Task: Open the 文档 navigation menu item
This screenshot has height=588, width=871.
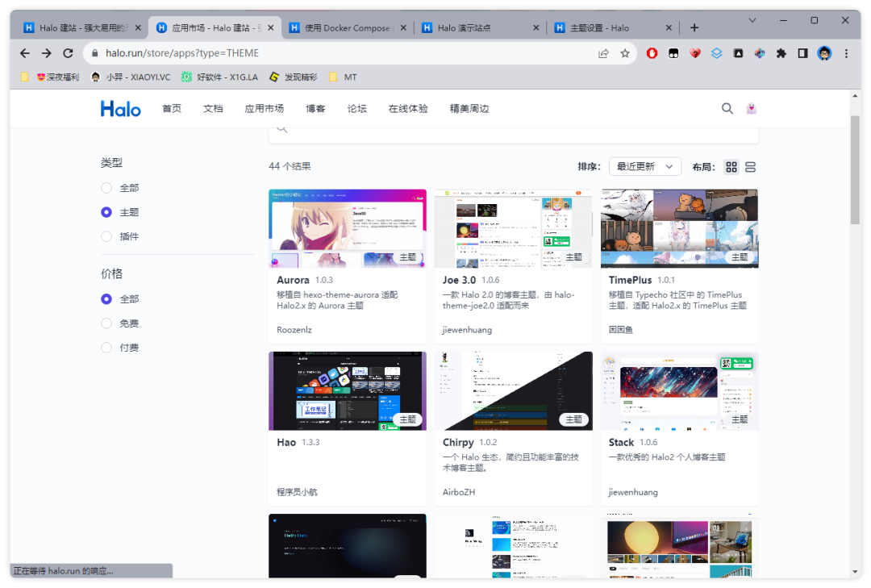Action: (x=213, y=109)
